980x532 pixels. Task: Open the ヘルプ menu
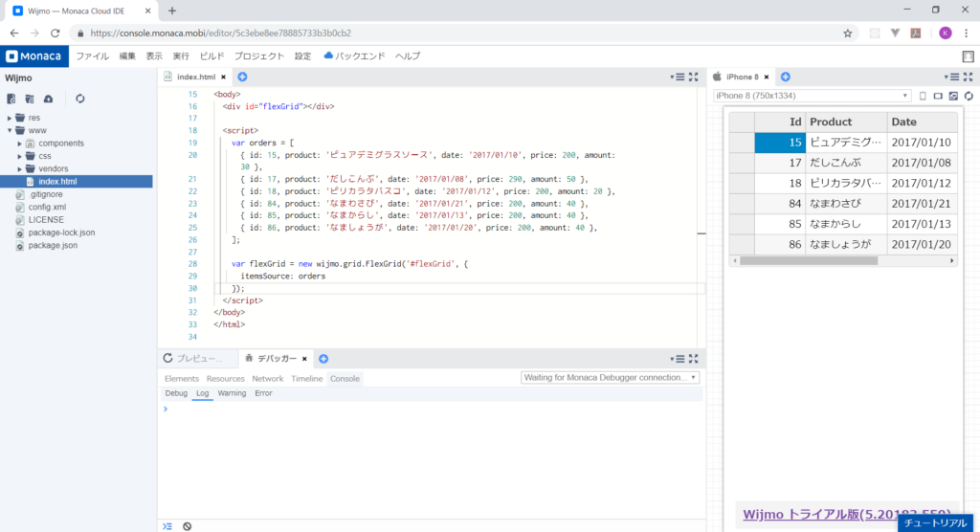(408, 56)
